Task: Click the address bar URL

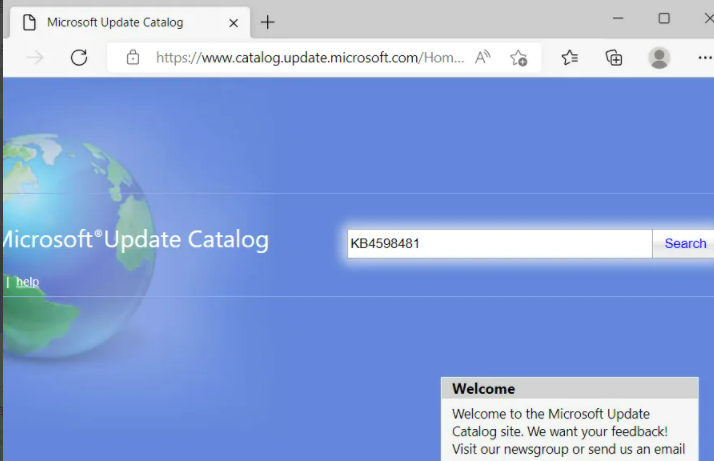Action: point(310,58)
